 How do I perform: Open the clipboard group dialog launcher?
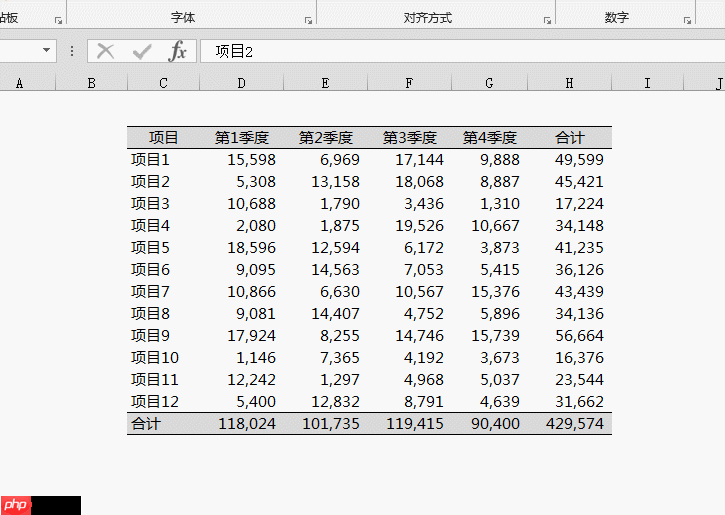(x=58, y=20)
